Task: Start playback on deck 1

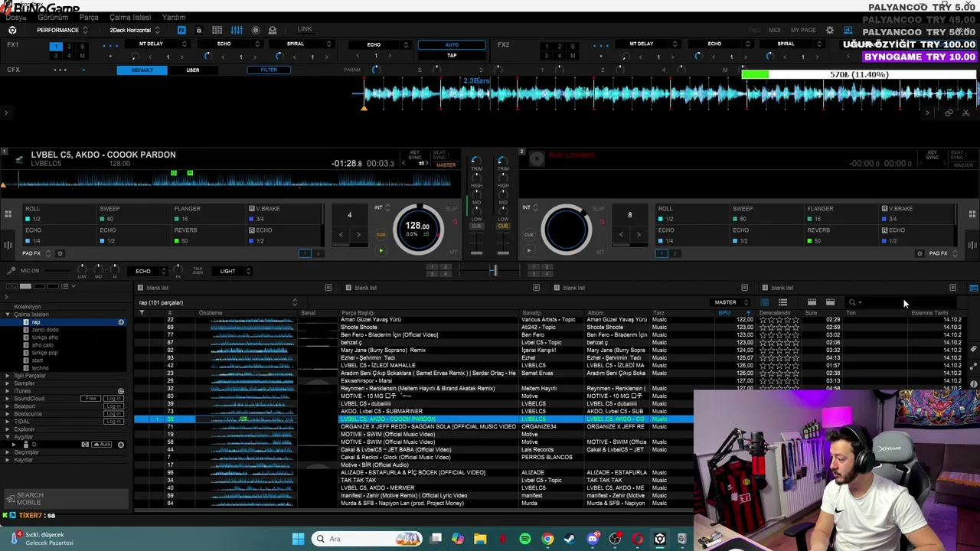Action: click(x=381, y=250)
